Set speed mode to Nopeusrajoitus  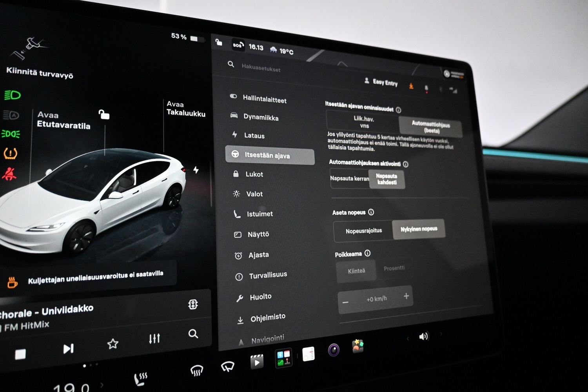[x=363, y=231]
